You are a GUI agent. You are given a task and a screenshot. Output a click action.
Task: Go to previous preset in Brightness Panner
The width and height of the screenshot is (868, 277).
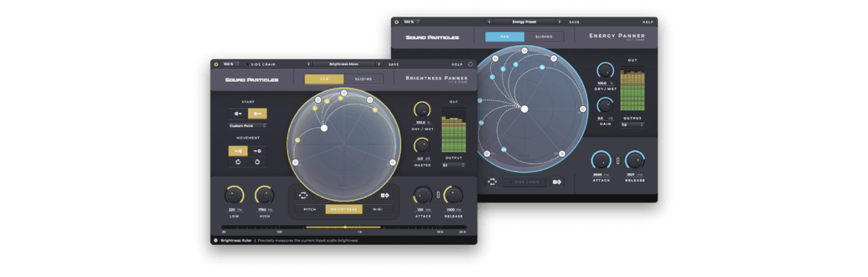(309, 64)
